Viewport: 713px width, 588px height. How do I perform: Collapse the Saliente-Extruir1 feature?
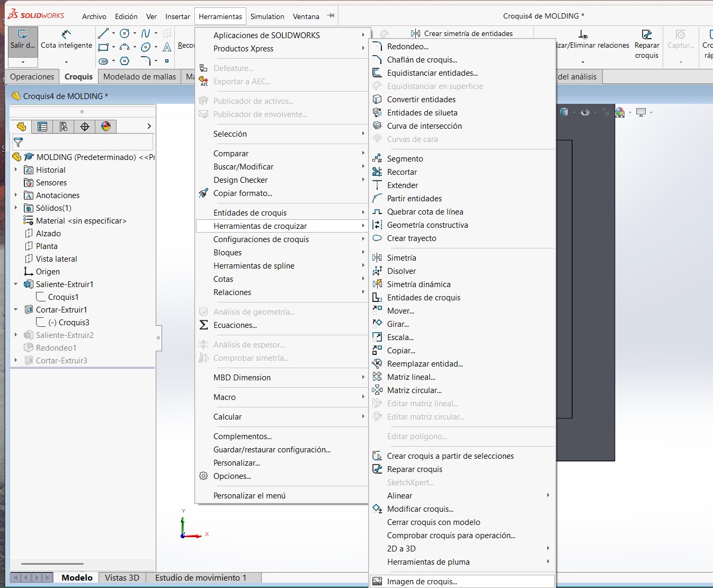pyautogui.click(x=16, y=284)
